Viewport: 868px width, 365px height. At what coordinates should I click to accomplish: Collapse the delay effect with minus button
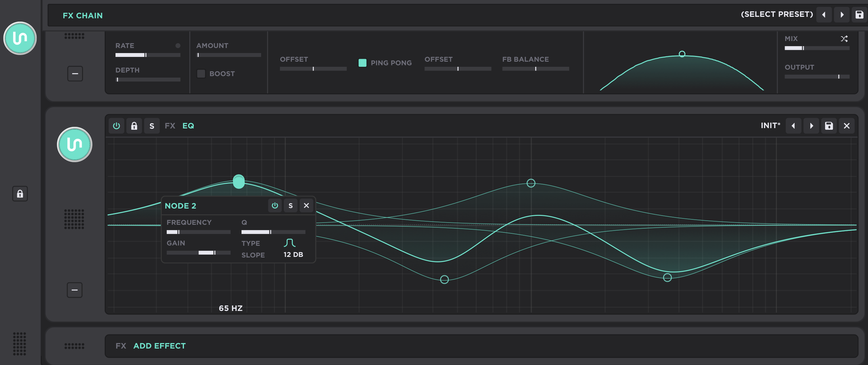coord(75,74)
